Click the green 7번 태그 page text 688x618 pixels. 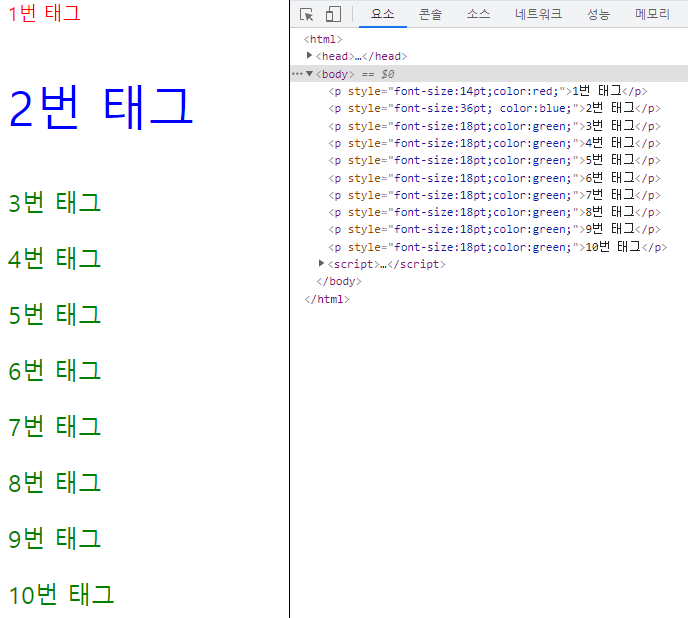tap(54, 426)
